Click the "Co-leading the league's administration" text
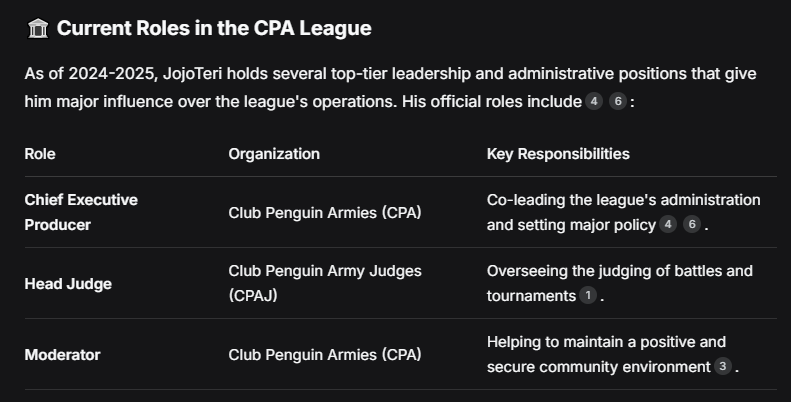 pos(623,200)
